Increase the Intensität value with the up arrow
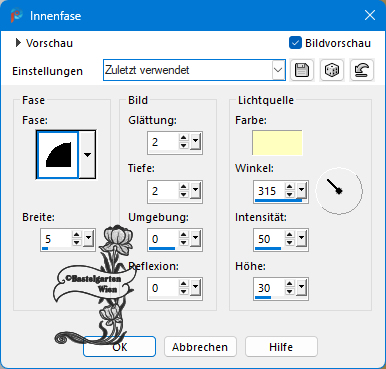 coord(290,235)
